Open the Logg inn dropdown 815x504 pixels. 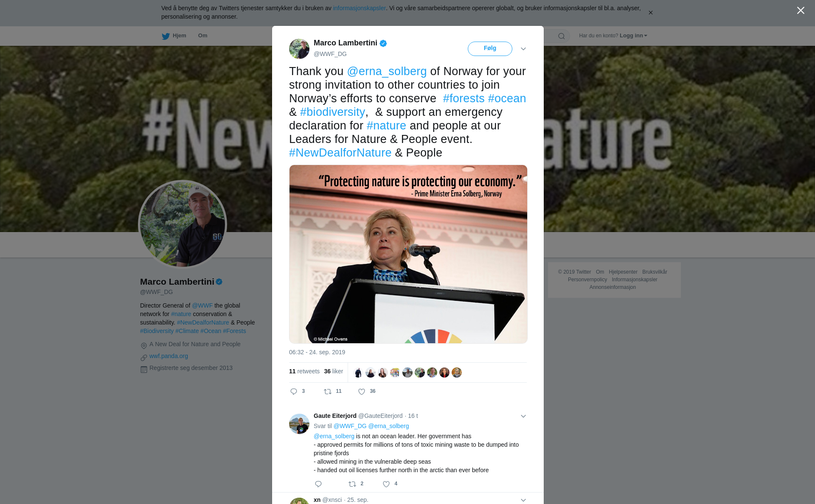click(x=633, y=36)
